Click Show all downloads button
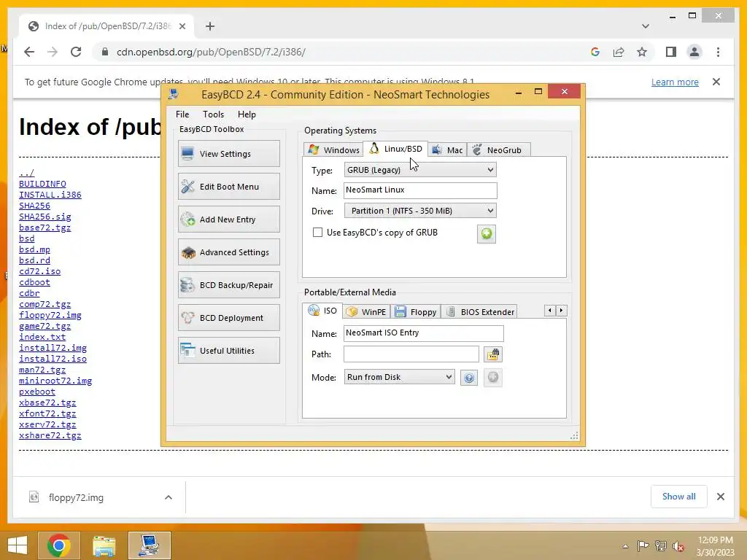747x560 pixels. [679, 497]
